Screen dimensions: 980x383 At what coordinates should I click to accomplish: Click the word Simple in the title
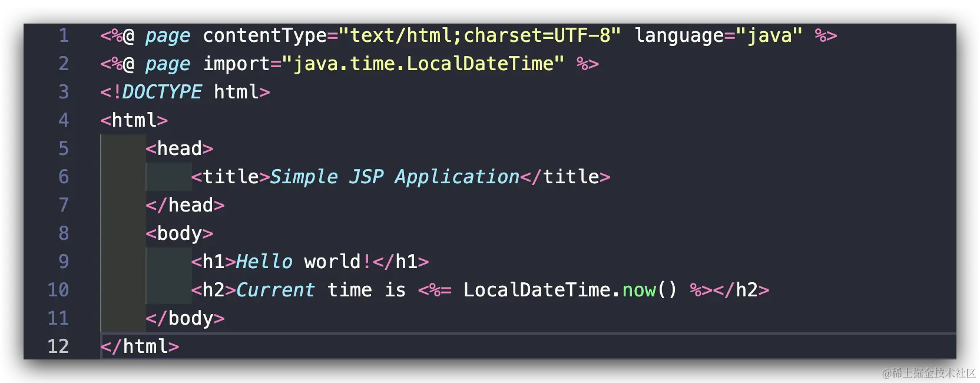(304, 177)
